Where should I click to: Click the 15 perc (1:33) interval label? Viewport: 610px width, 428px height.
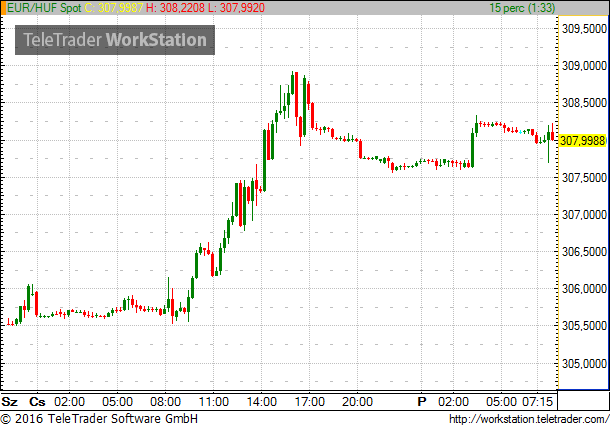click(522, 7)
